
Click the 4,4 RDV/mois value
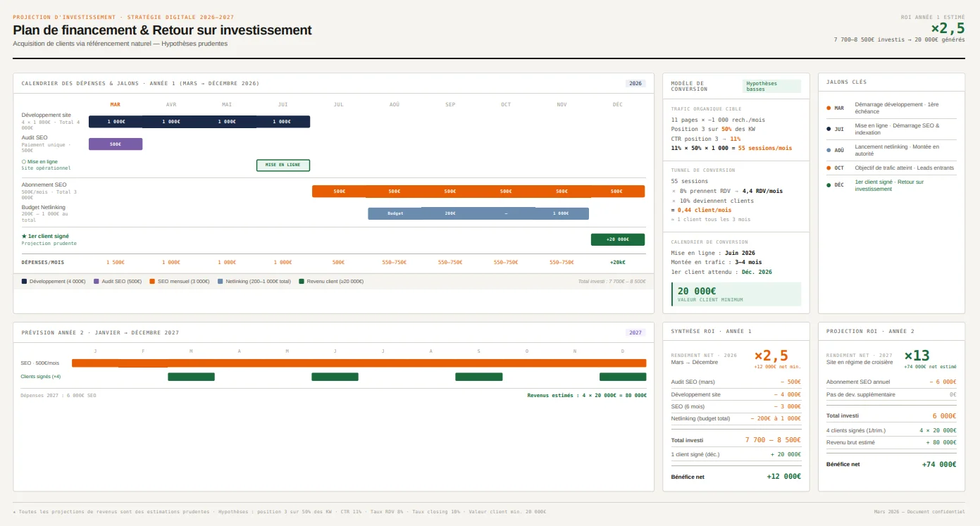[x=762, y=191]
